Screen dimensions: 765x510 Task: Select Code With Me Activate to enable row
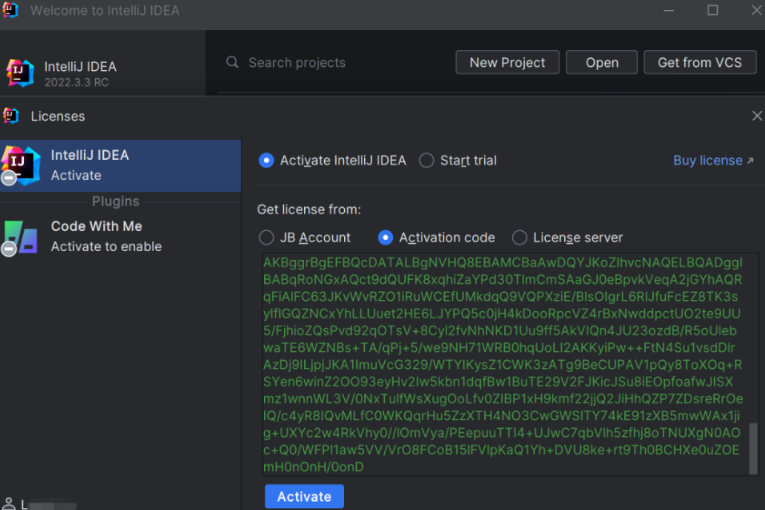(x=121, y=237)
